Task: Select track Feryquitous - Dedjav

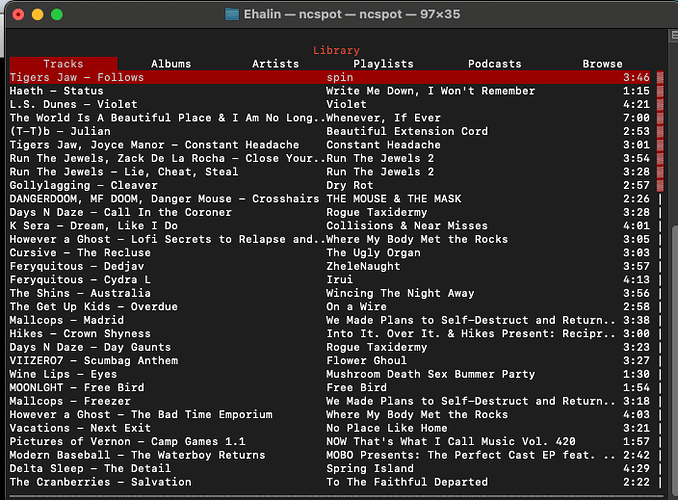Action: click(x=329, y=266)
